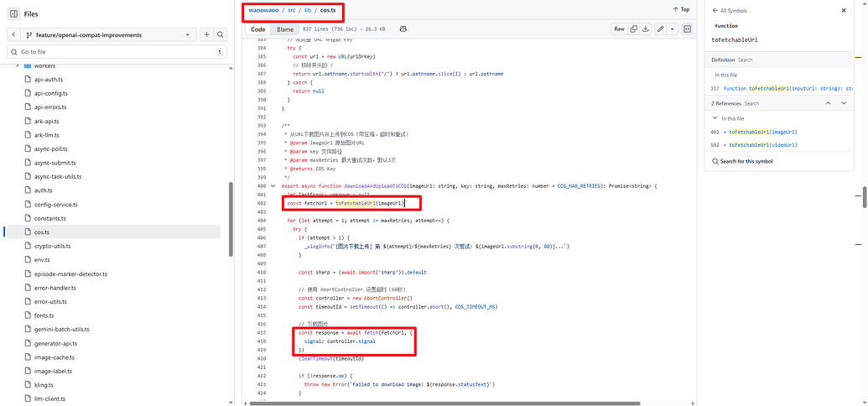Open error-utils.ts file
Viewport: 868px width, 406px height.
tap(50, 301)
